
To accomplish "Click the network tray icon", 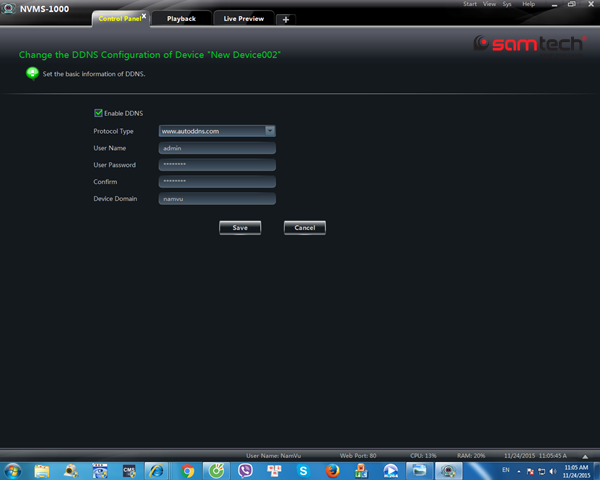I will coord(541,471).
